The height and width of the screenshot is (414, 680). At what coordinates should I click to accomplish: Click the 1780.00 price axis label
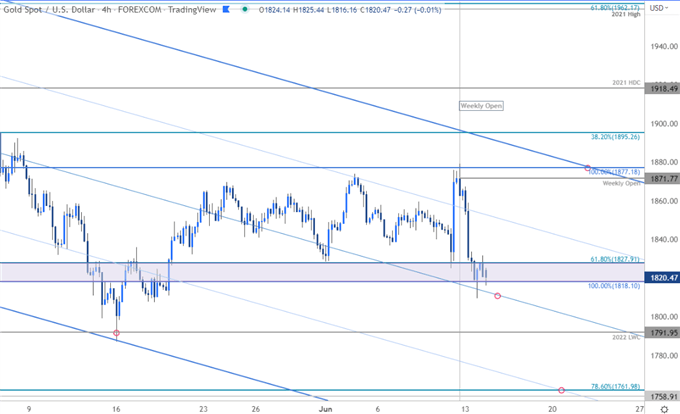point(664,356)
